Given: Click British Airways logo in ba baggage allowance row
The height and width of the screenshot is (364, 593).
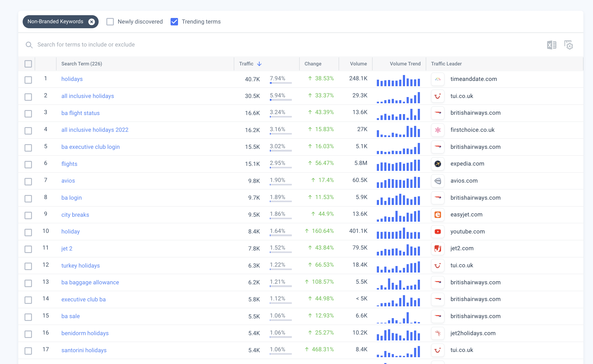Looking at the screenshot, I should pos(438,282).
